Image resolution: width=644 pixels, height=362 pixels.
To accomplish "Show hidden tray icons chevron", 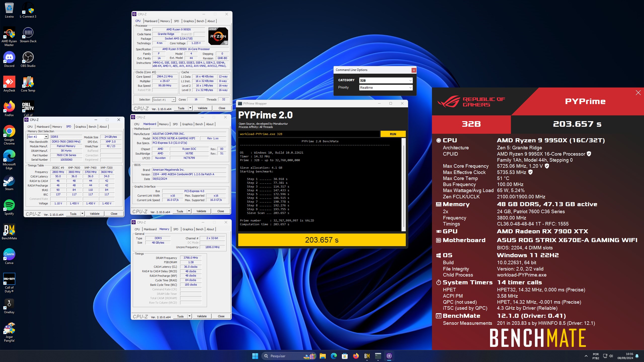I will pyautogui.click(x=586, y=356).
